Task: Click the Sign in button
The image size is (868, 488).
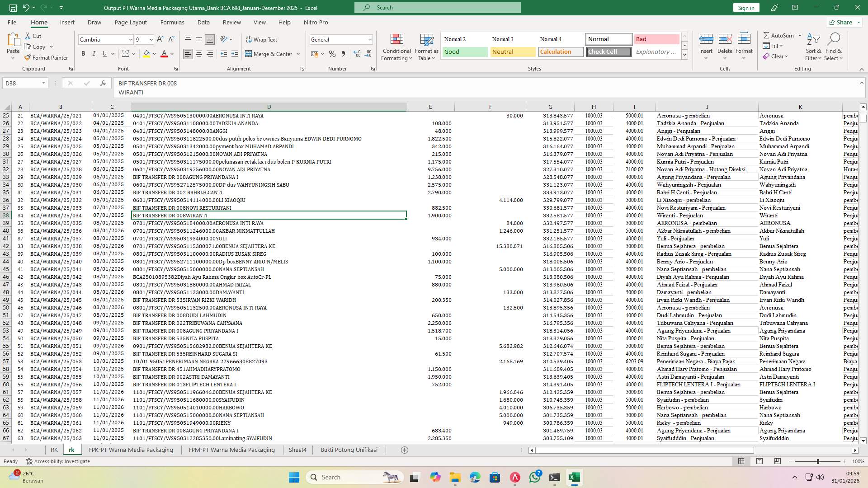Action: click(745, 7)
